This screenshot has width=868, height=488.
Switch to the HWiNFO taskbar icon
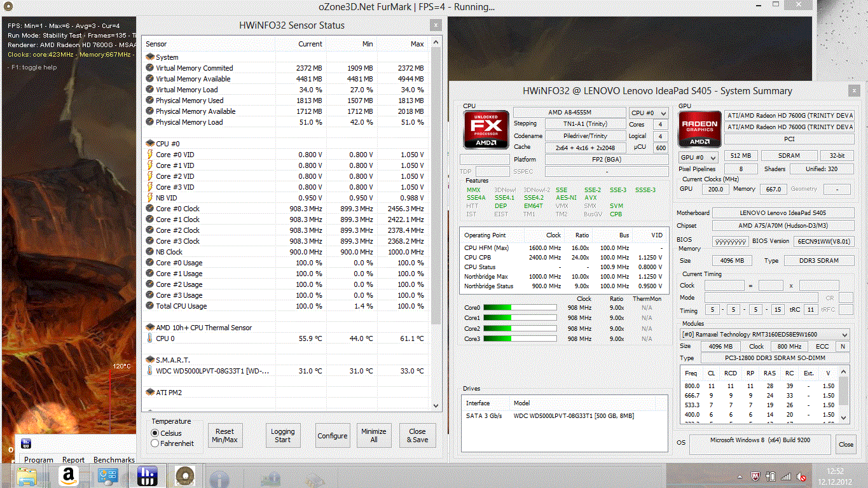coord(148,476)
